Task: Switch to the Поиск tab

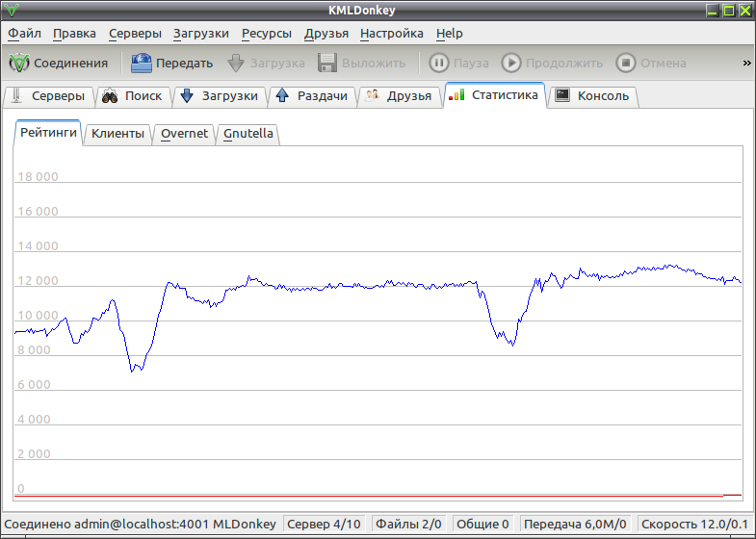Action: click(x=134, y=96)
